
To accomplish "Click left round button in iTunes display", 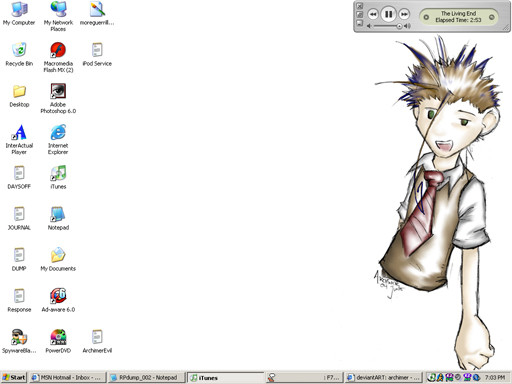I will [x=426, y=17].
